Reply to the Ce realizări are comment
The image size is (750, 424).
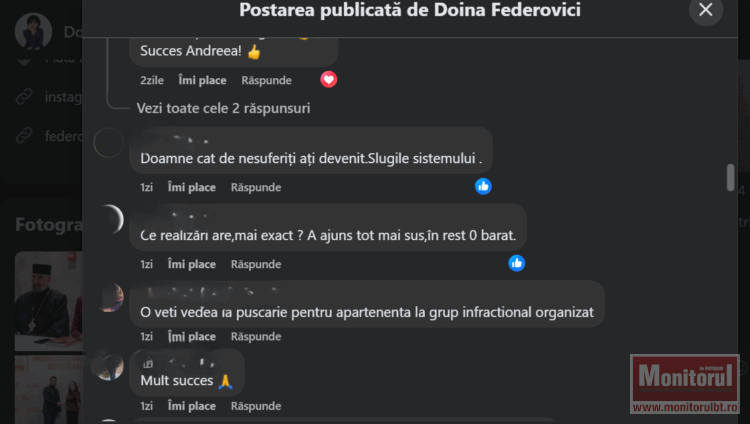coord(256,264)
